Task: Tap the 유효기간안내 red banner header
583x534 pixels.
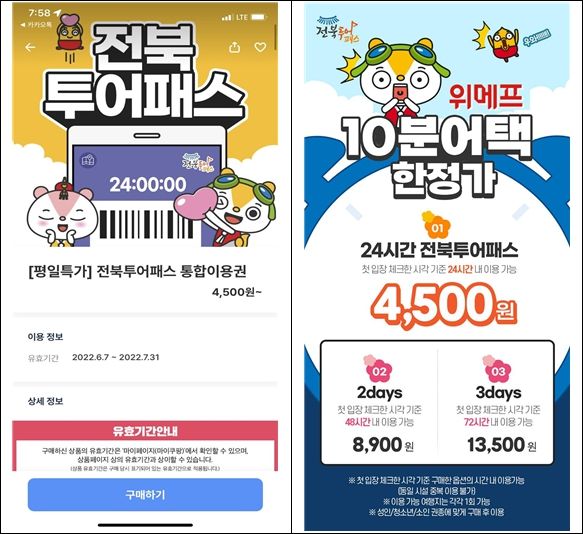Action: click(x=145, y=431)
